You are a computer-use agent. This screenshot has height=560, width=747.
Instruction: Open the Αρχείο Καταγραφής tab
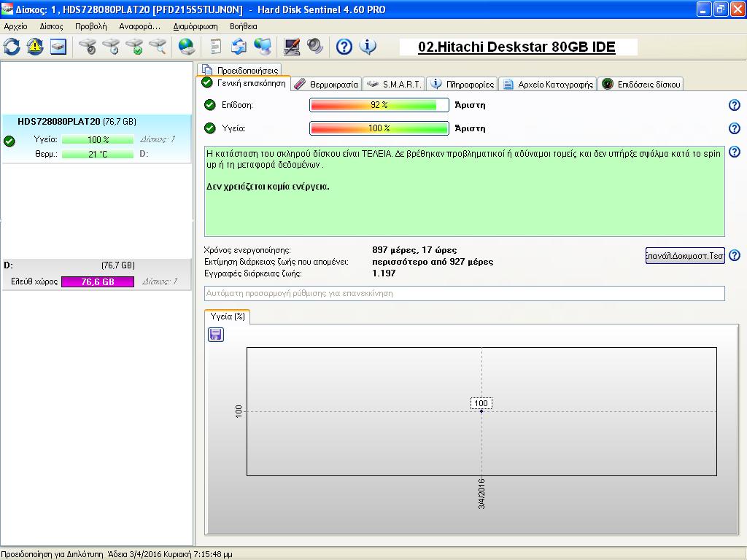coord(548,85)
